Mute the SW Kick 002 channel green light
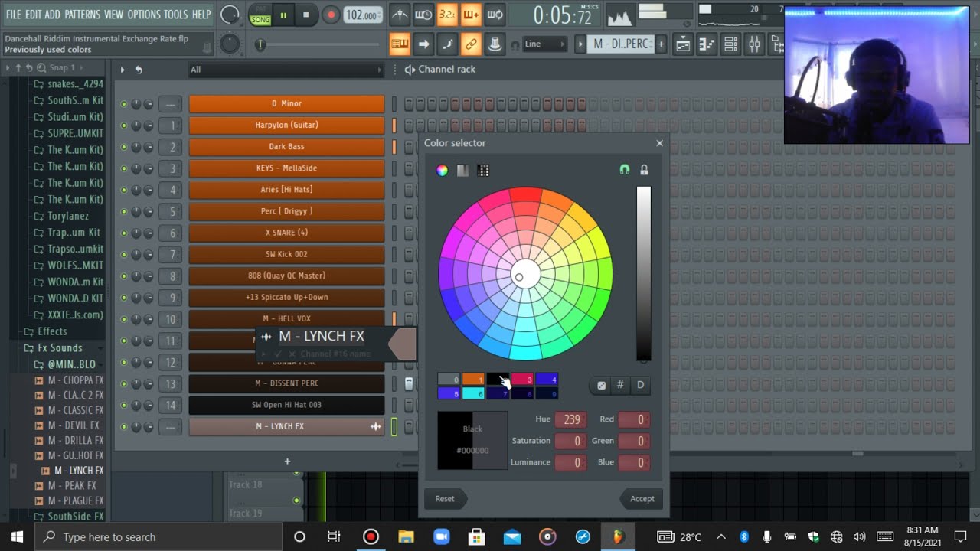This screenshot has height=551, width=980. (x=124, y=255)
